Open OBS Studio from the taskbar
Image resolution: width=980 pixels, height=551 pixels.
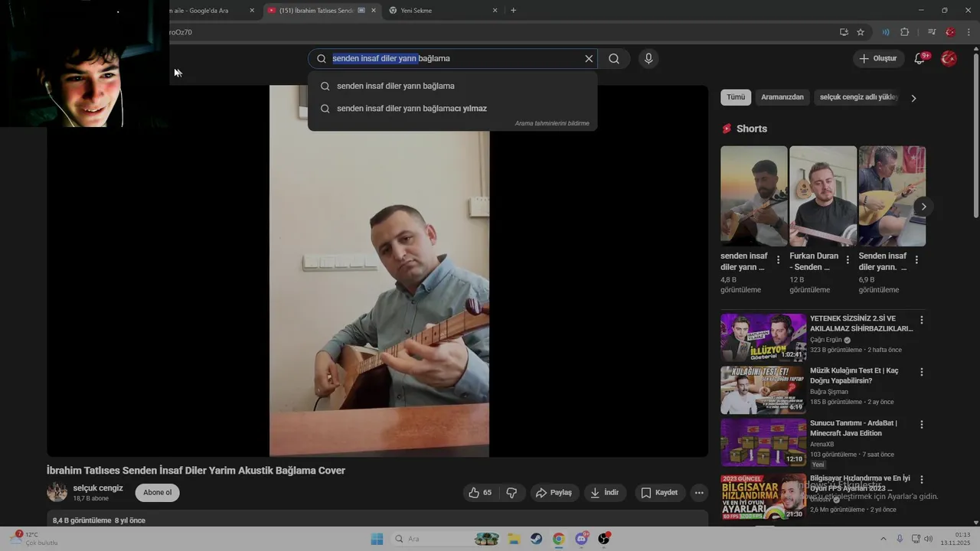click(604, 539)
